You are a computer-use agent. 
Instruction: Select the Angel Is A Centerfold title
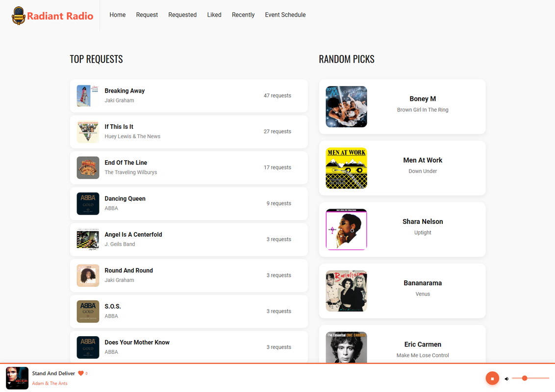coord(133,235)
